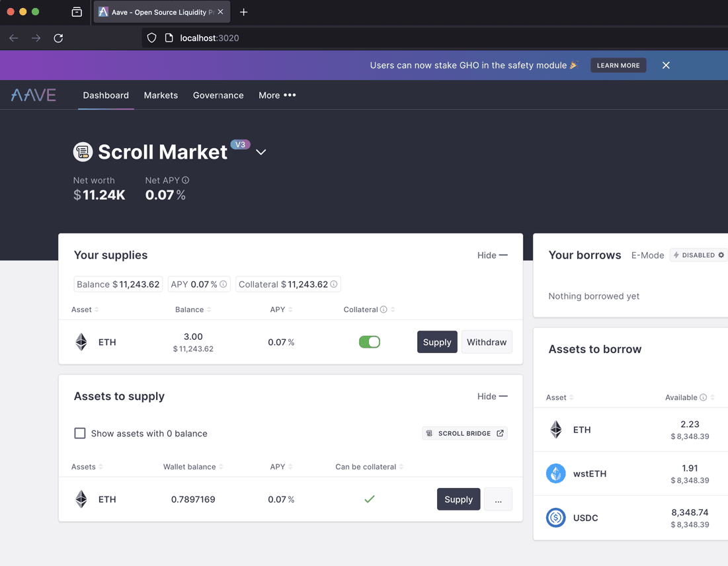Image resolution: width=728 pixels, height=566 pixels.
Task: Click the Available column info icon
Action: (704, 397)
